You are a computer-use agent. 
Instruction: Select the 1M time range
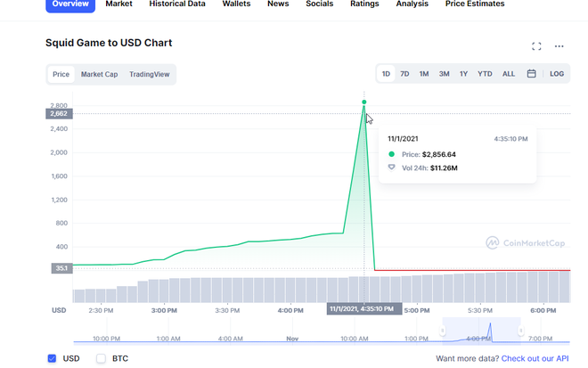coord(424,74)
